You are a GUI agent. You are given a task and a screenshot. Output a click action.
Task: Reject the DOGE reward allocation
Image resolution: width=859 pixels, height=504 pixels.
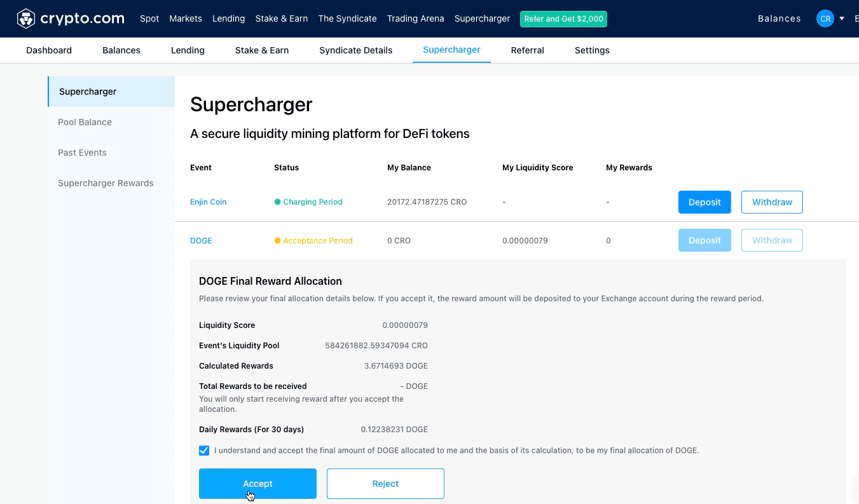pyautogui.click(x=385, y=484)
